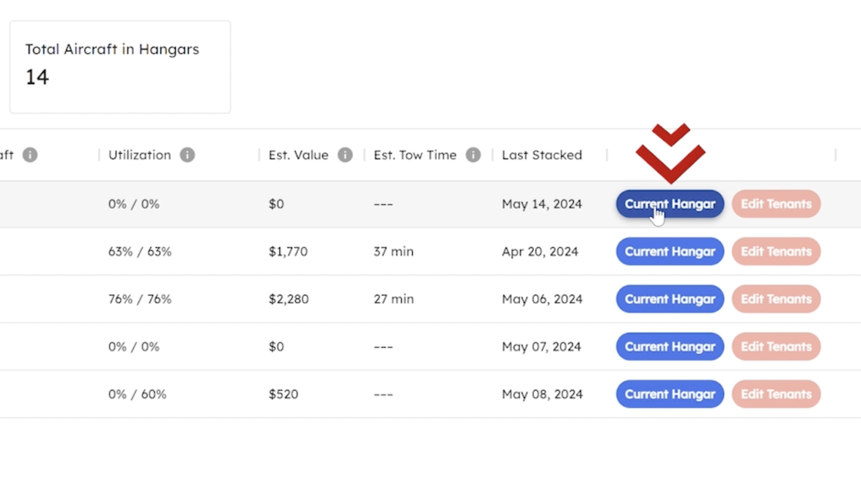
Task: Sort by the Est. Value column header
Action: (x=298, y=155)
